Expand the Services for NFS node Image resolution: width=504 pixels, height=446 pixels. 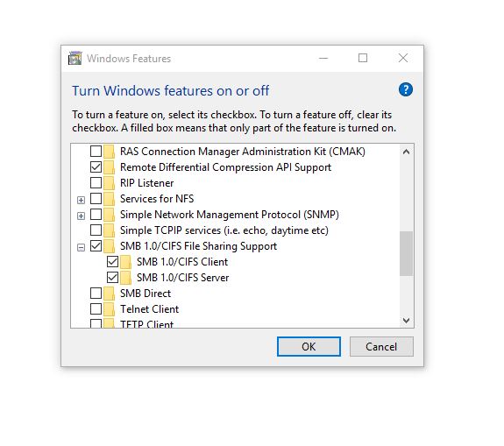(81, 200)
